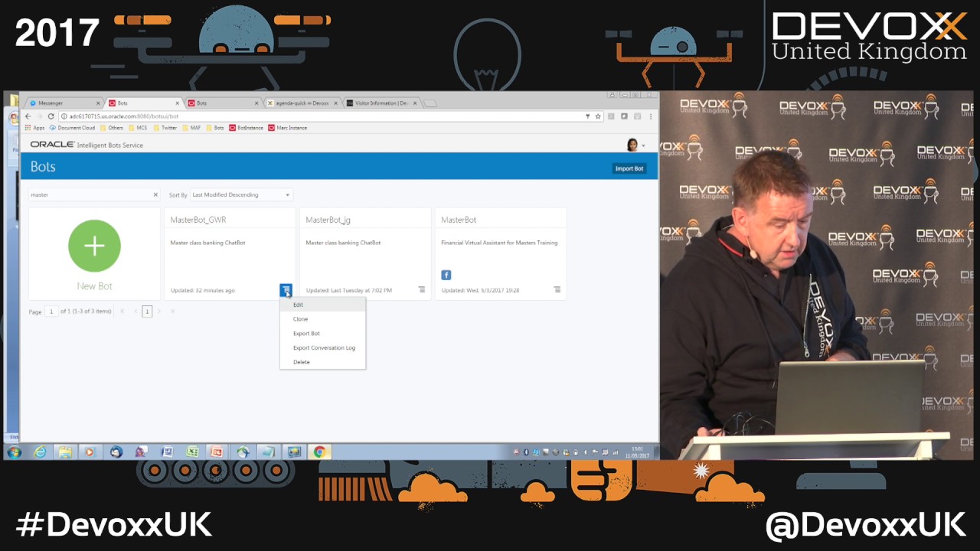Bookmark this page with the star icon

[598, 116]
